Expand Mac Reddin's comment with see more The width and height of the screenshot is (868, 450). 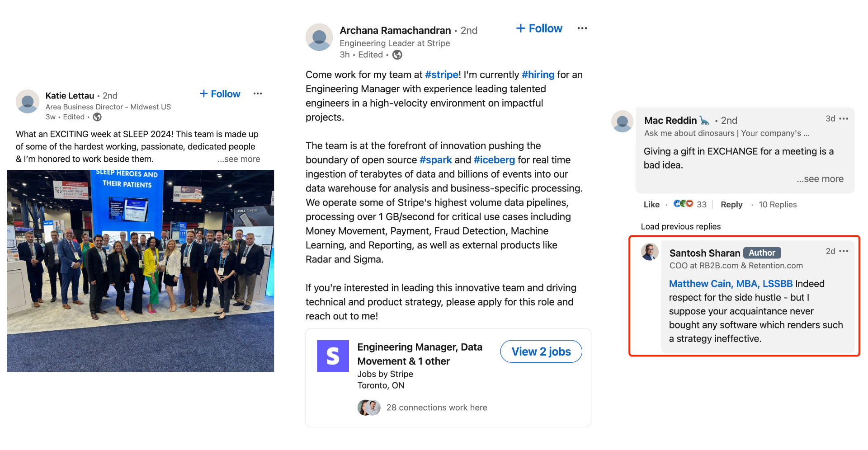(820, 179)
